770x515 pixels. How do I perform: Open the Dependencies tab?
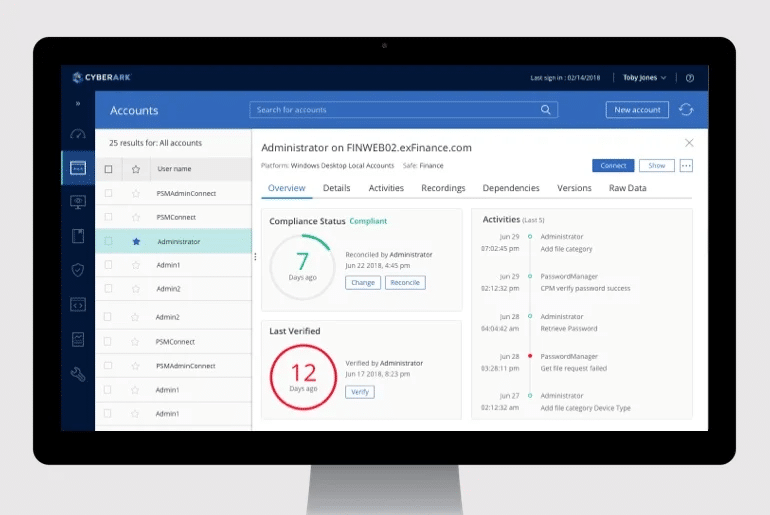click(x=510, y=188)
